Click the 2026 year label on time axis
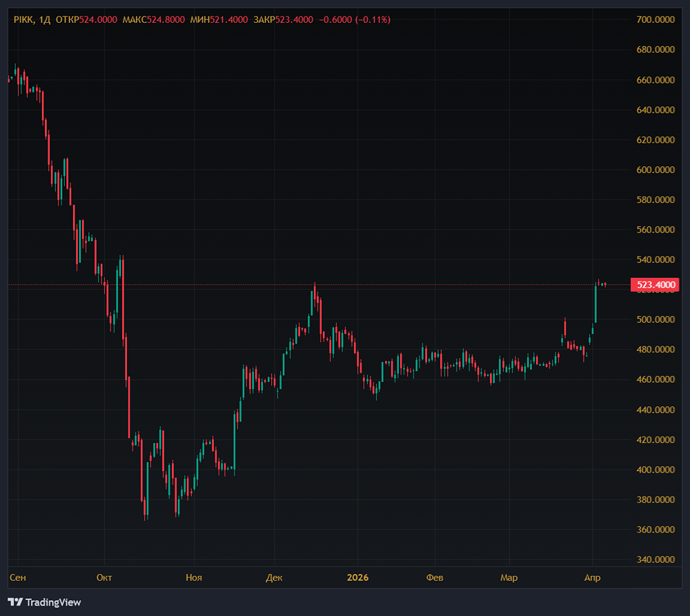 coord(357,577)
